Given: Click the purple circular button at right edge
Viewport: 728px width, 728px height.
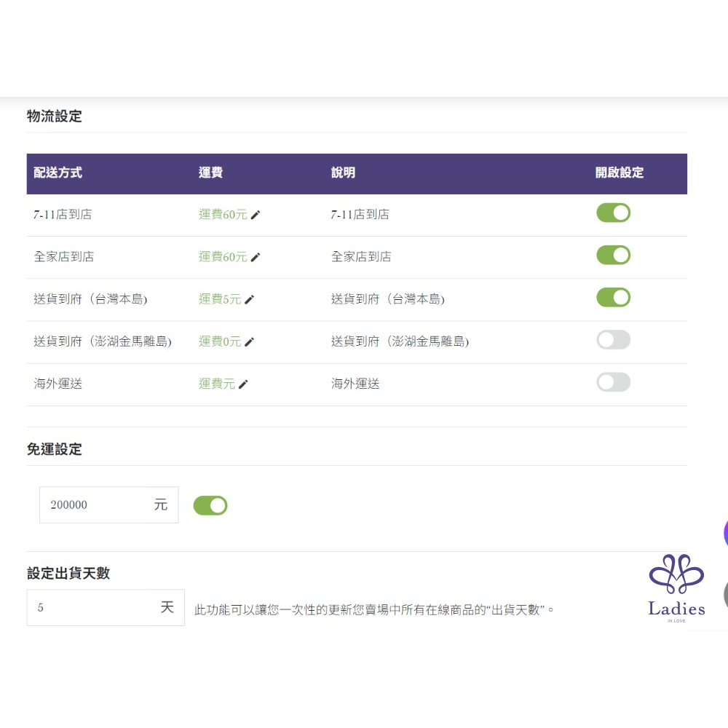Looking at the screenshot, I should [725, 533].
